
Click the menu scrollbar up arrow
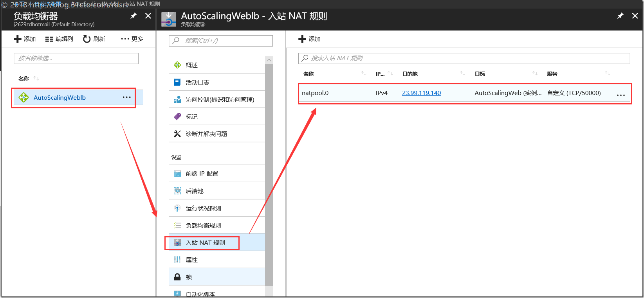coord(269,60)
